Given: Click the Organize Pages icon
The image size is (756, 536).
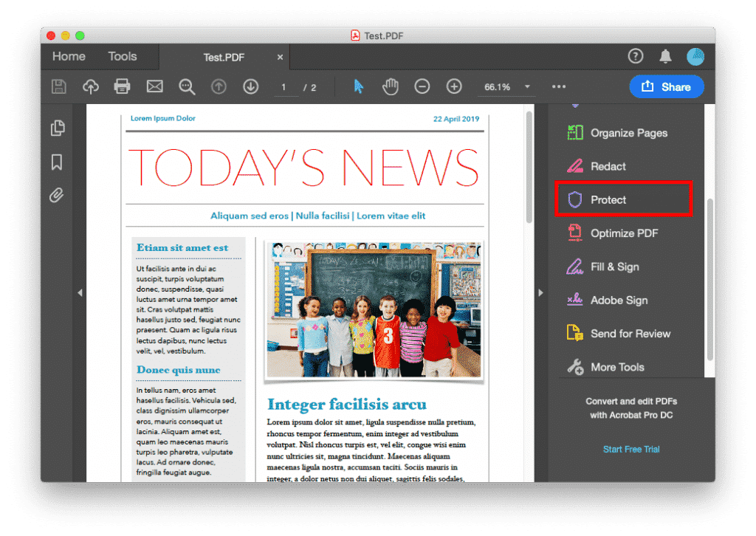Looking at the screenshot, I should coord(574,133).
